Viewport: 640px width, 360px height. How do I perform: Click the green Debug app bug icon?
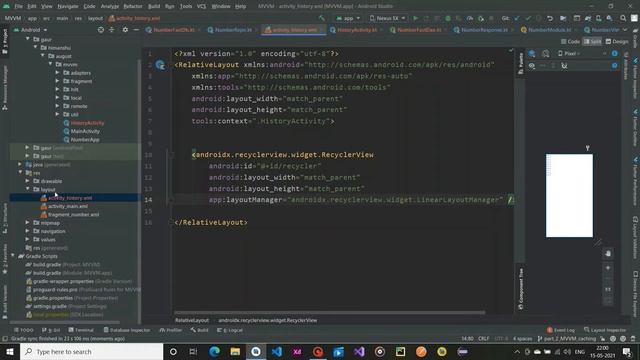click(448, 18)
